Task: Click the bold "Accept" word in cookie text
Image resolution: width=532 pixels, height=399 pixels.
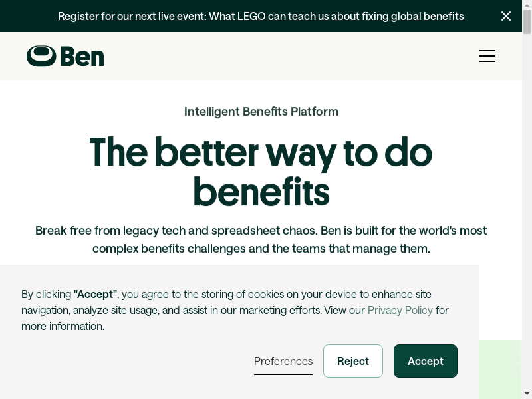Action: 95,294
